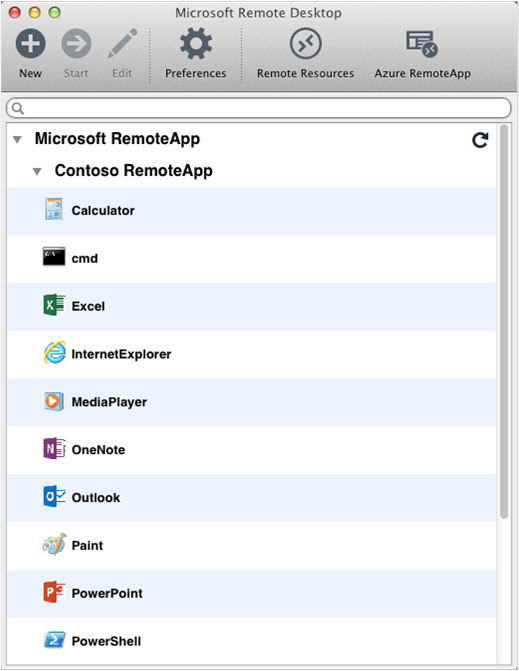Click the Edit pencil toolbar button
Viewport: 519px width, 671px height.
pyautogui.click(x=122, y=44)
